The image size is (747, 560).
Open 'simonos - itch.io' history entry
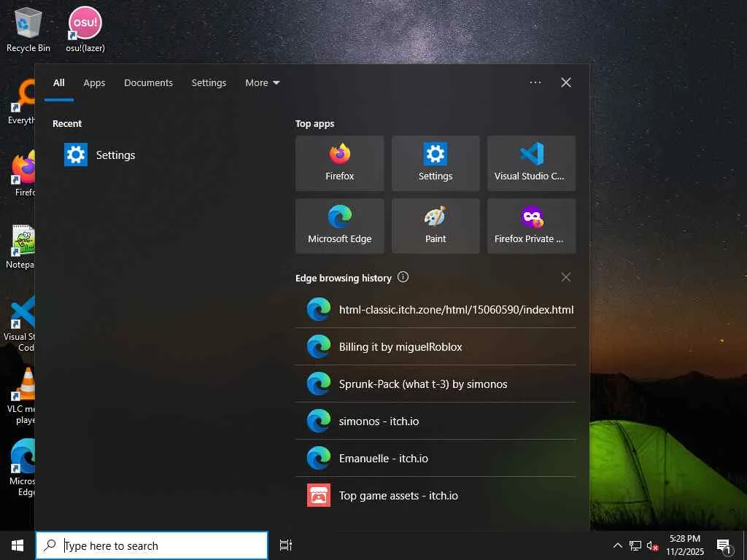pos(436,421)
